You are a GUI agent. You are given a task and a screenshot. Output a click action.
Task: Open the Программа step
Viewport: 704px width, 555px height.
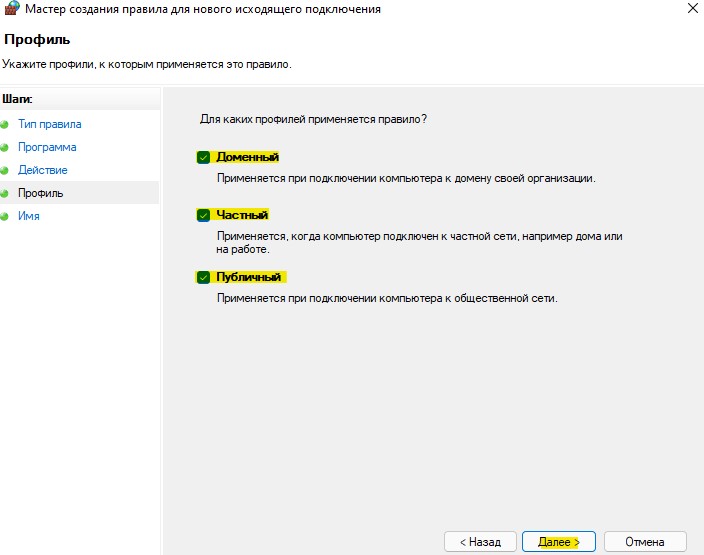coord(47,147)
